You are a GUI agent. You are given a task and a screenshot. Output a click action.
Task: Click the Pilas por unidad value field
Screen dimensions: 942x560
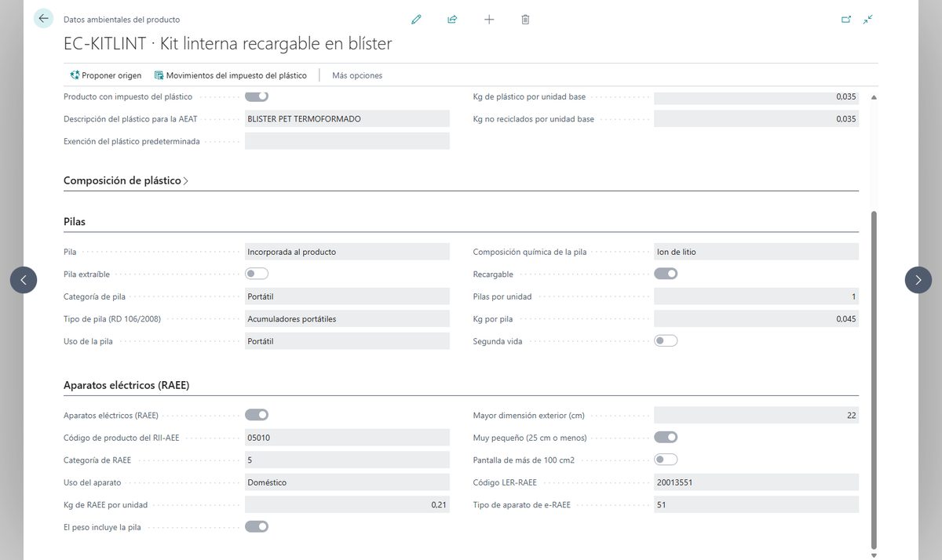tap(756, 296)
